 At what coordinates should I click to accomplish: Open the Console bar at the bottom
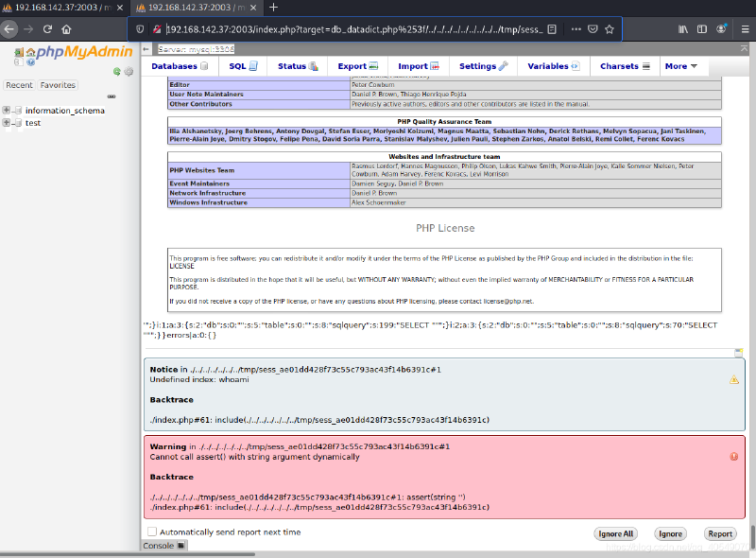(x=163, y=546)
